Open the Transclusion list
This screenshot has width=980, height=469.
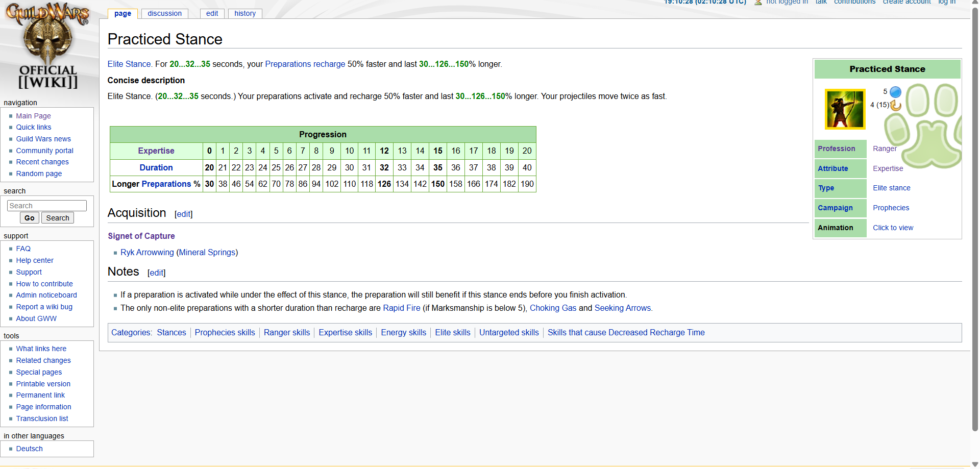pyautogui.click(x=42, y=418)
